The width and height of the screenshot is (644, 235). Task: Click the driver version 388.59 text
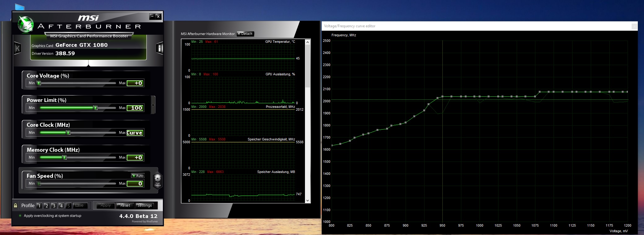point(65,53)
